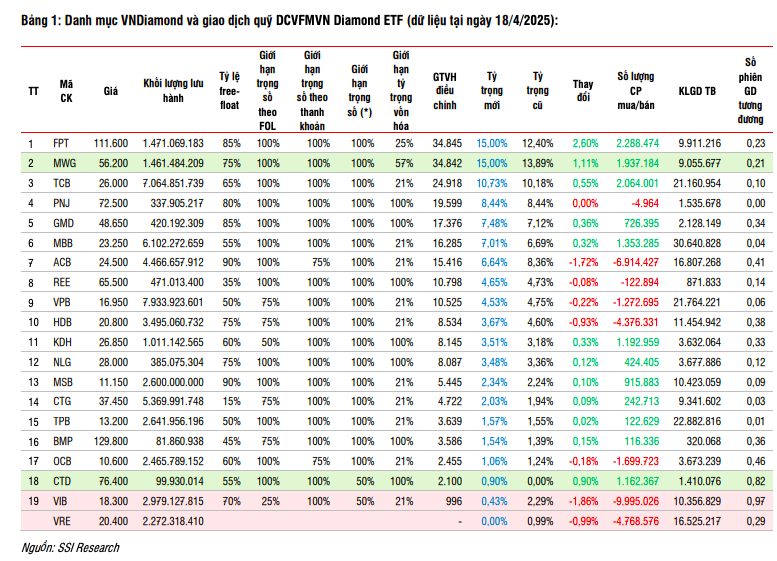
Task: Click the 'KLGD TB' column header
Action: 697,91
